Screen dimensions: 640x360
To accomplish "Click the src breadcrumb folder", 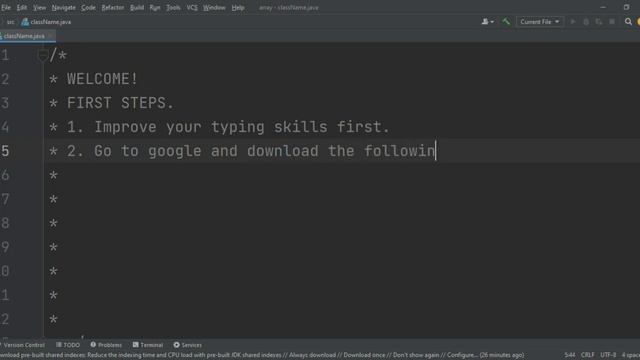I will [11, 22].
